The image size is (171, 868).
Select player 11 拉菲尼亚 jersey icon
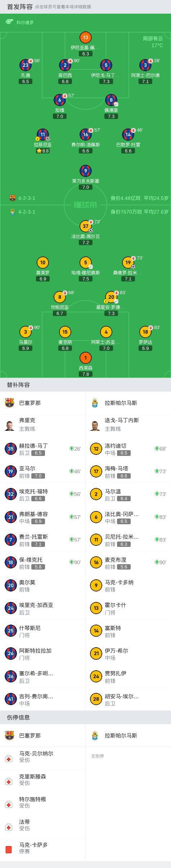(x=42, y=134)
